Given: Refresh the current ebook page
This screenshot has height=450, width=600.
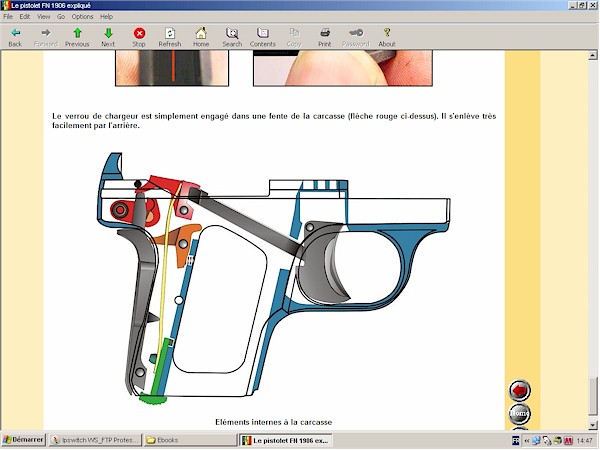Looking at the screenshot, I should pos(170,38).
